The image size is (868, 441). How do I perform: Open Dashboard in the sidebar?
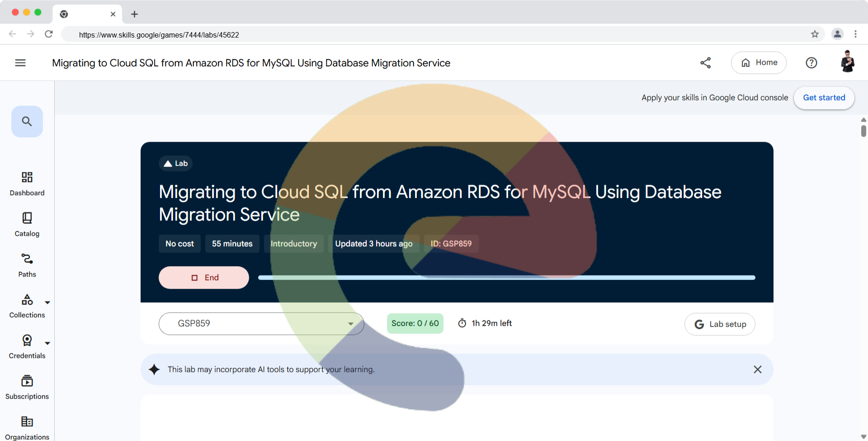tap(27, 184)
